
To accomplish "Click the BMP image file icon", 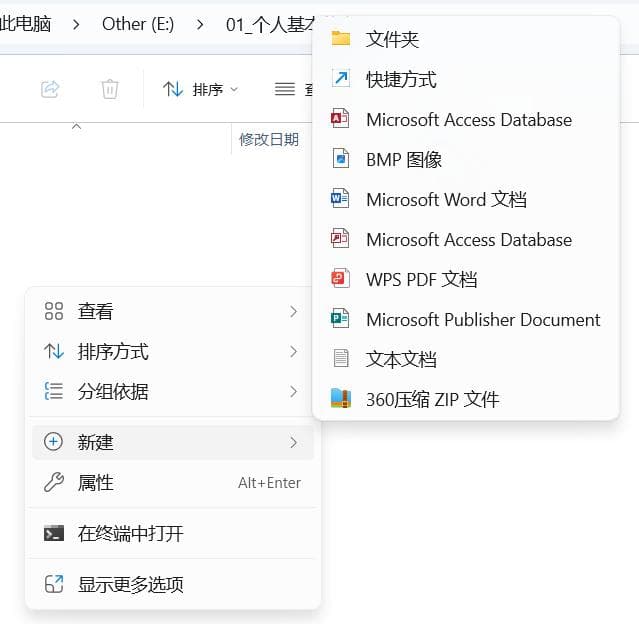I will tap(341, 159).
